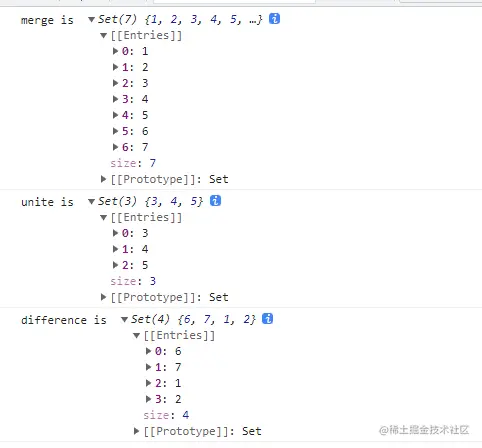Collapse the difference Set(4) object
482x448 pixels.
pyautogui.click(x=124, y=319)
